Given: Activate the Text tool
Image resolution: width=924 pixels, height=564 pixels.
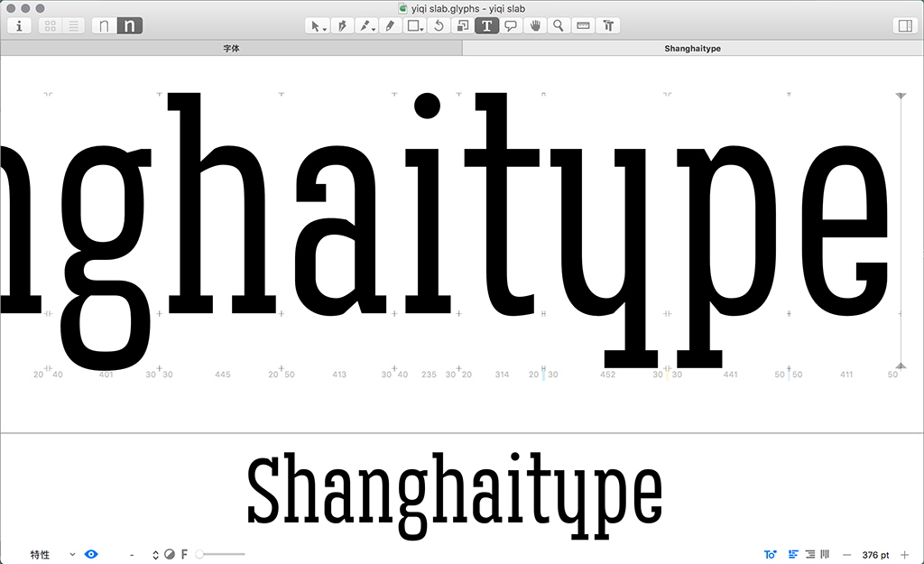Looking at the screenshot, I should click(486, 26).
